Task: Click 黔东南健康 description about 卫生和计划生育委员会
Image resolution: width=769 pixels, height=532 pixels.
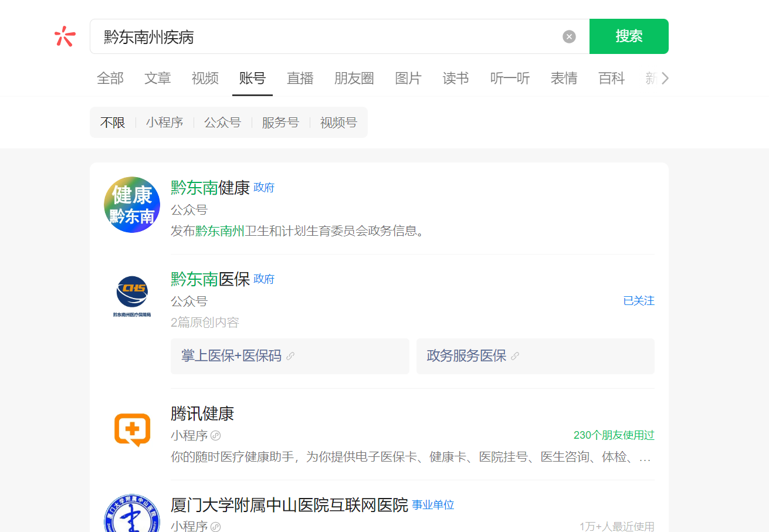Action: (297, 231)
